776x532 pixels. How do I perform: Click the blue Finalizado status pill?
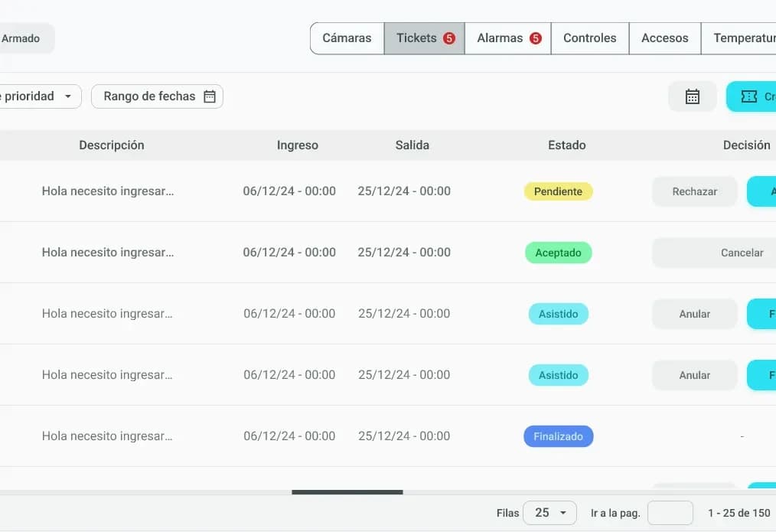[558, 436]
